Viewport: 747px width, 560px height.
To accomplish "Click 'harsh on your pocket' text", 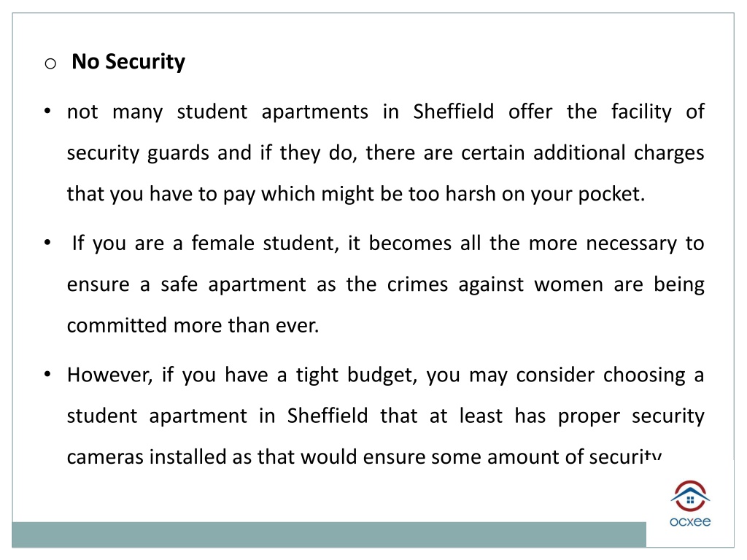I will point(544,194).
